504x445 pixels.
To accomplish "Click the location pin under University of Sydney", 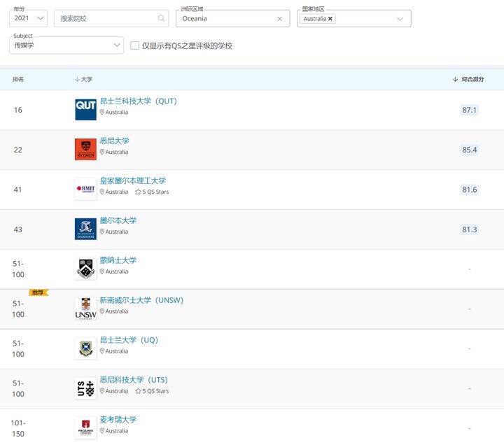I will (x=102, y=152).
